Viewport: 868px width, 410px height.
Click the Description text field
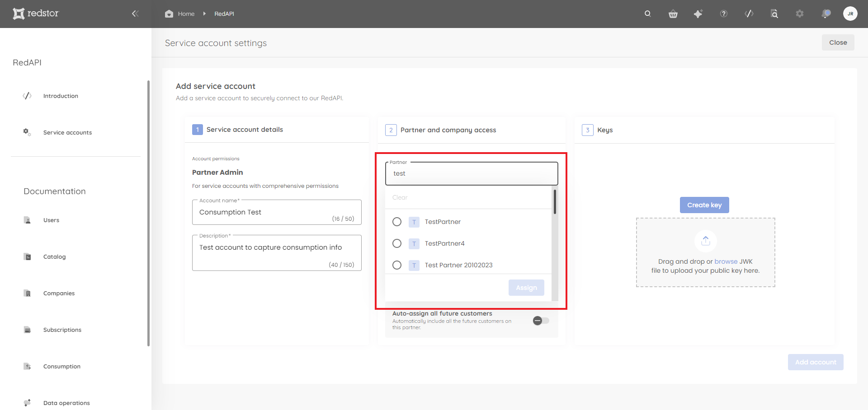tap(277, 253)
